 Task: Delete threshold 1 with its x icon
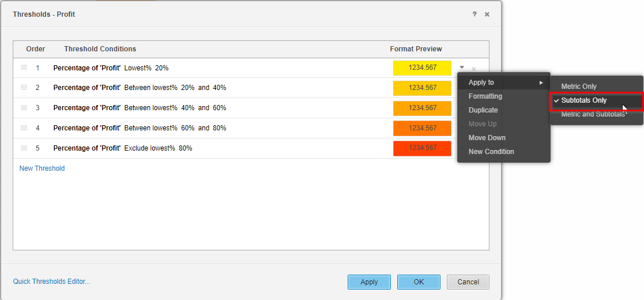click(473, 69)
